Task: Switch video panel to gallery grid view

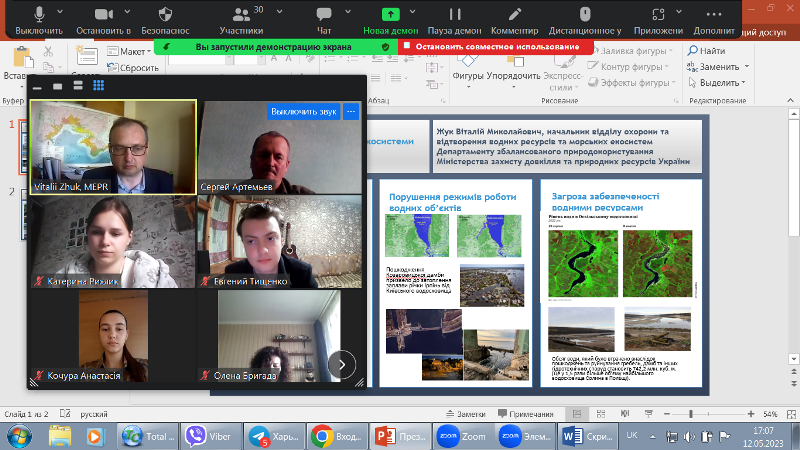Action: coord(98,85)
